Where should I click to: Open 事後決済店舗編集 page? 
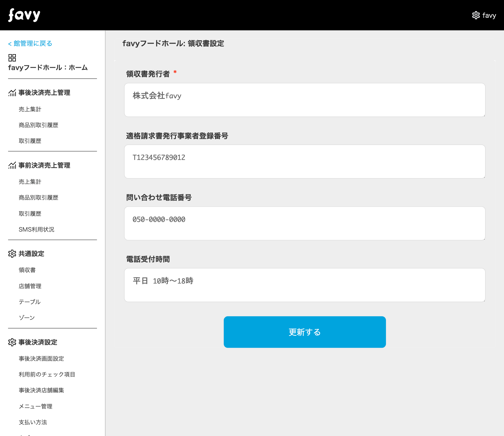pyautogui.click(x=41, y=390)
